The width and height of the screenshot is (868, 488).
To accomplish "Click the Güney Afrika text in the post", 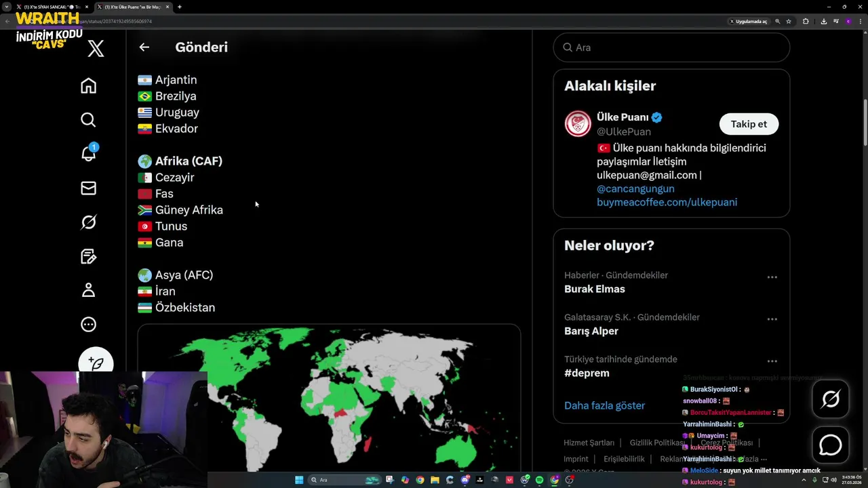I will coord(189,209).
